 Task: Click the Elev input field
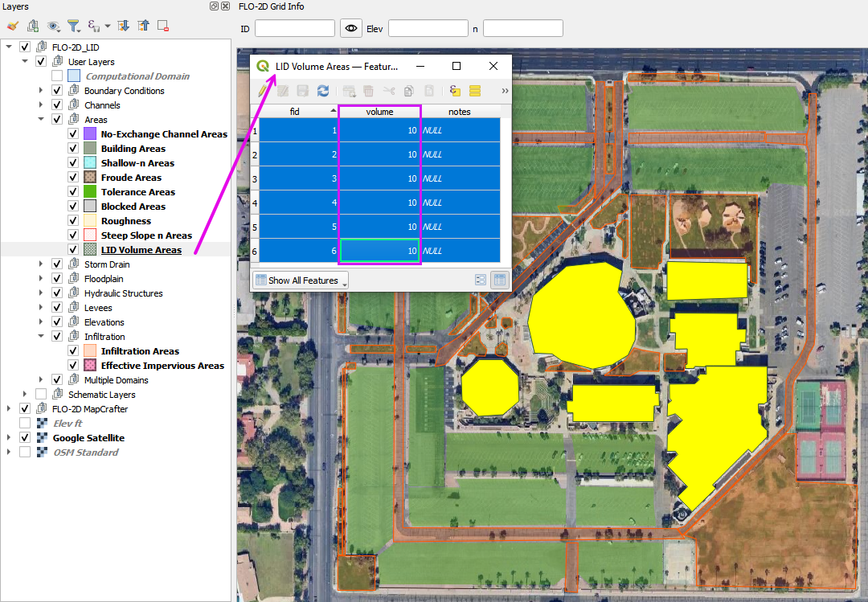[x=428, y=29]
